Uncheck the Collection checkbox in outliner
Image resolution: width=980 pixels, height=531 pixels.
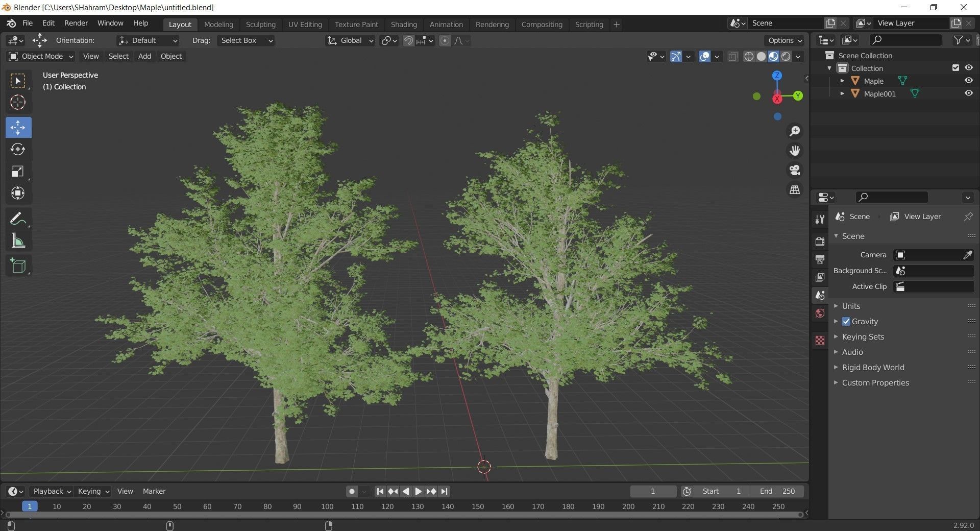(x=955, y=67)
